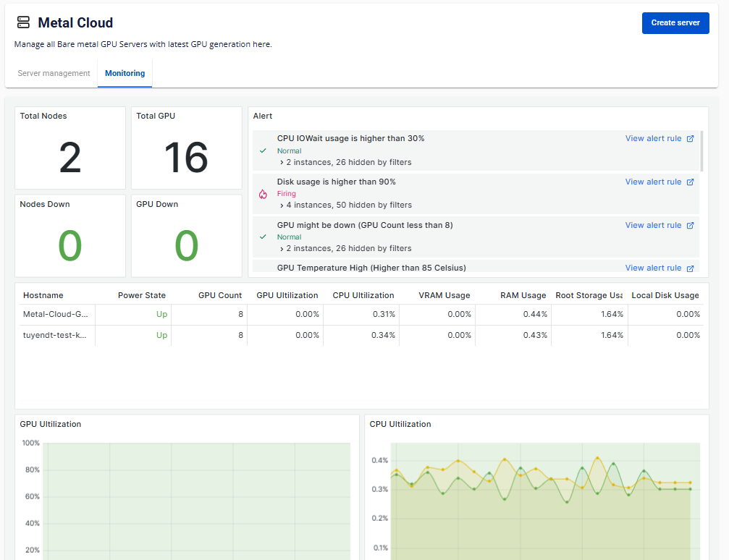Click the Metal Cloud server icon
The height and width of the screenshot is (560, 729).
pos(23,22)
